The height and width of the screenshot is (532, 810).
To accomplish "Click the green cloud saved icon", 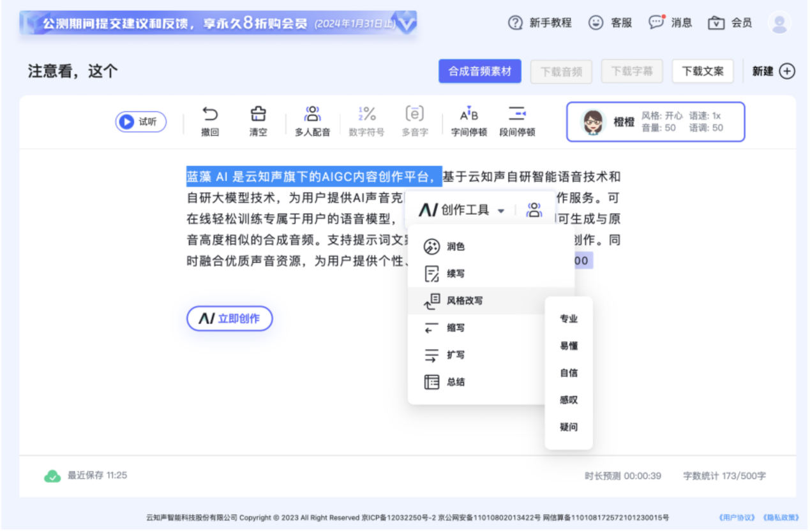I will (52, 476).
